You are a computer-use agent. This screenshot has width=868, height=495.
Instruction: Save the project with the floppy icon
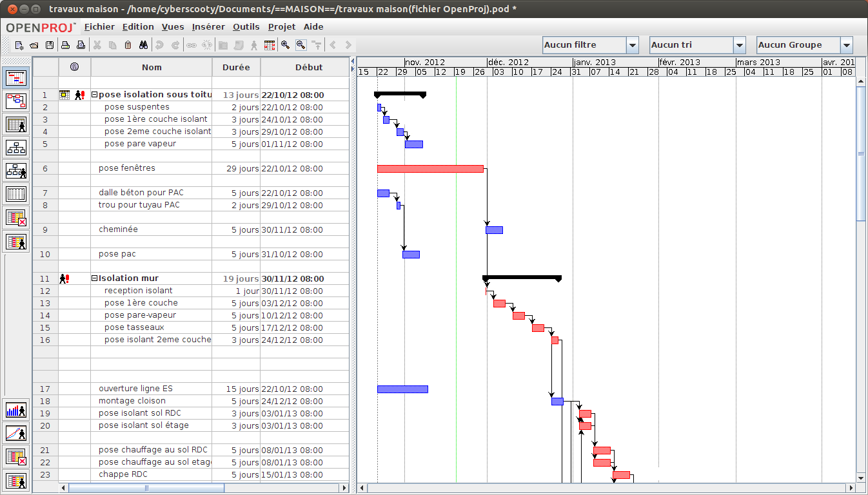point(49,45)
